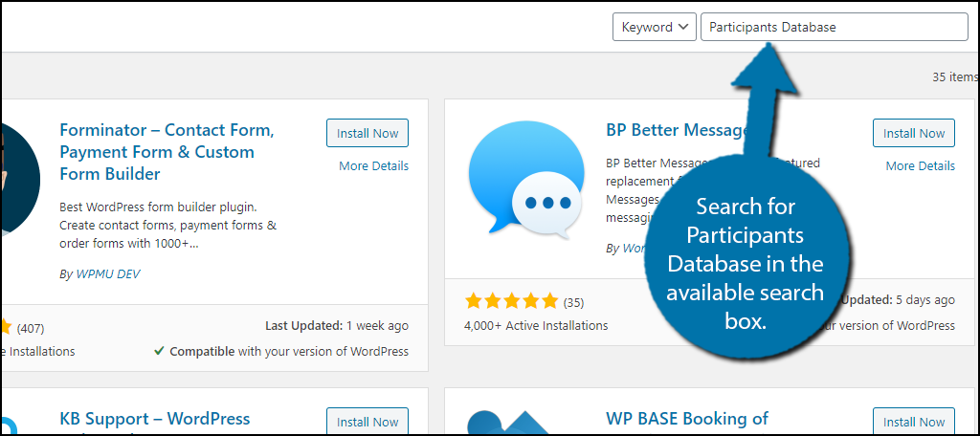Viewport: 980px width, 436px height.
Task: Open More Details for BP Better Messages
Action: (920, 165)
